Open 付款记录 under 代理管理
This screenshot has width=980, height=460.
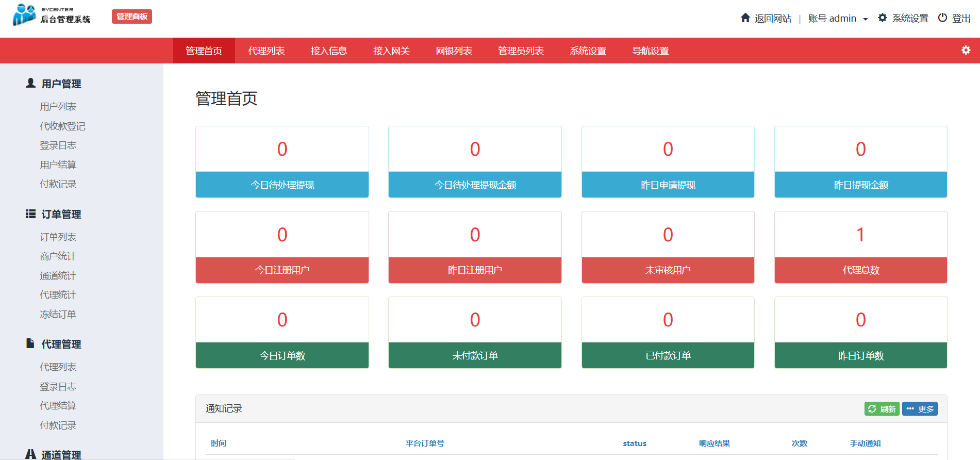click(x=58, y=425)
